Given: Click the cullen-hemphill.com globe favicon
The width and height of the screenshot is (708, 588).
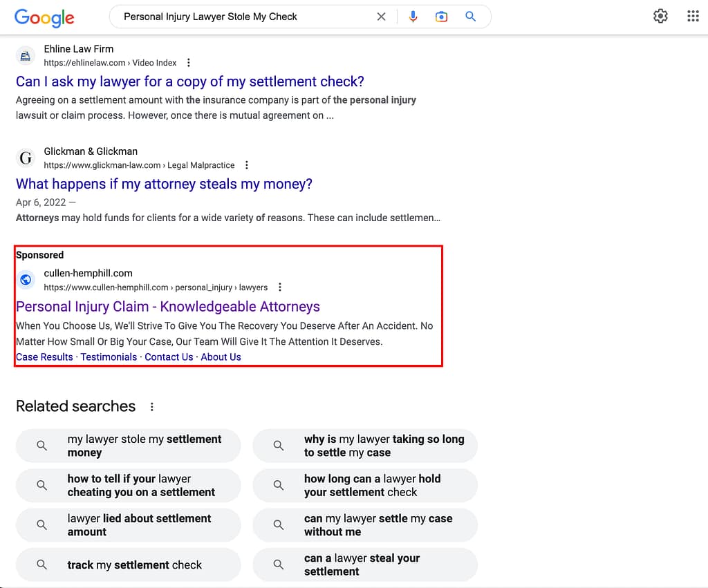Looking at the screenshot, I should click(26, 280).
